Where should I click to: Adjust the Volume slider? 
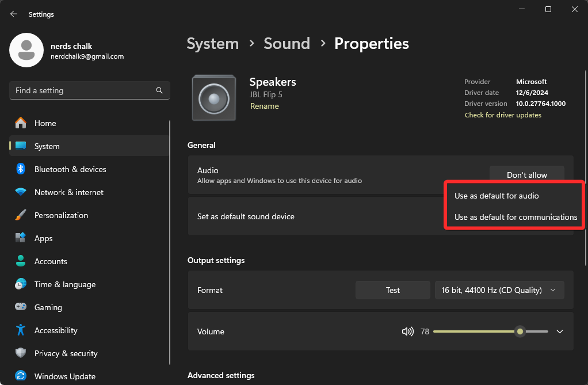pyautogui.click(x=520, y=331)
